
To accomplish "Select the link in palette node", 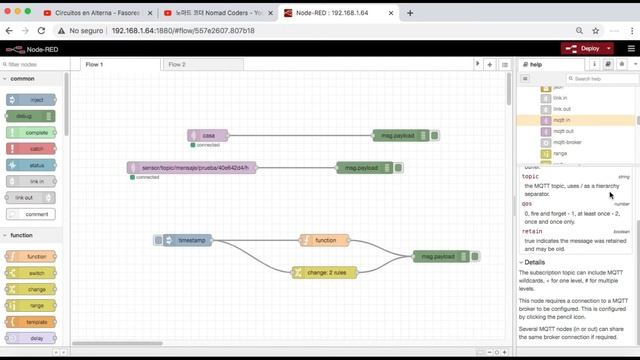I will coord(31,181).
